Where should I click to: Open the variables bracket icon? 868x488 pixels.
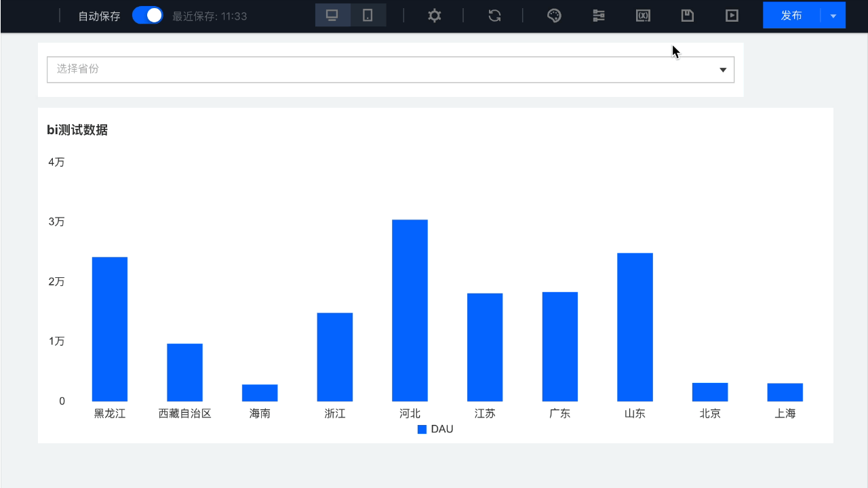643,16
